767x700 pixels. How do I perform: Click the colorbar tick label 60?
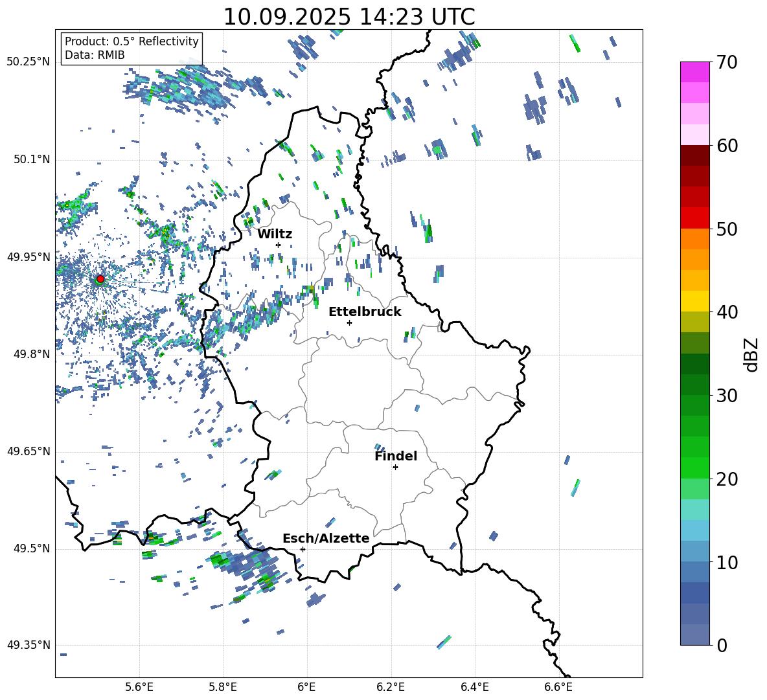727,146
